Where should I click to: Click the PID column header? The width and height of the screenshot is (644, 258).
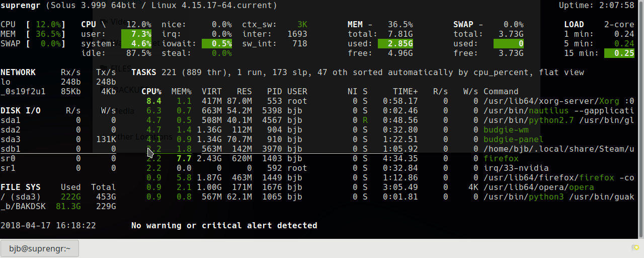[x=275, y=91]
